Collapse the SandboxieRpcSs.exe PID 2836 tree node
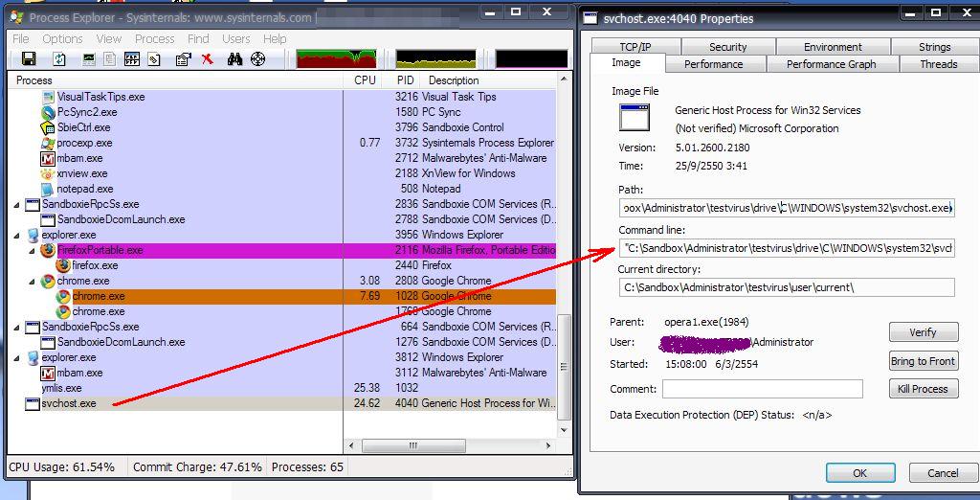The height and width of the screenshot is (500, 980). pos(17,205)
